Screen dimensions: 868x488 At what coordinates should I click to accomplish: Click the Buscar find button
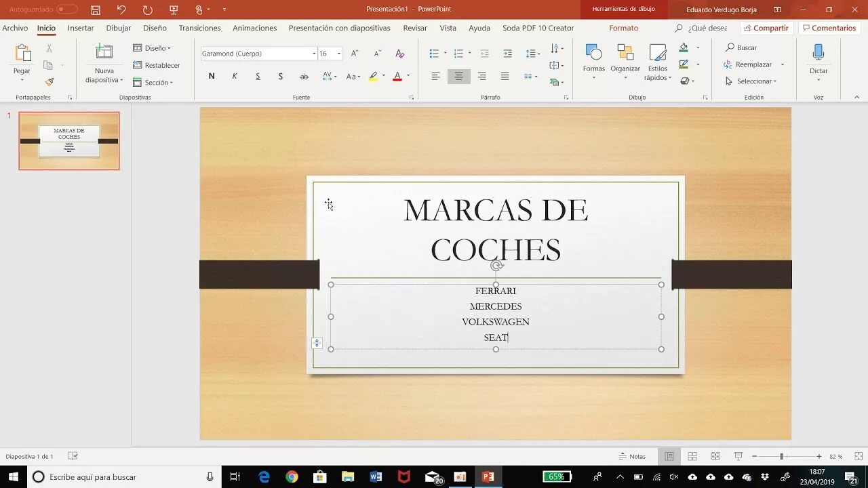pos(741,47)
